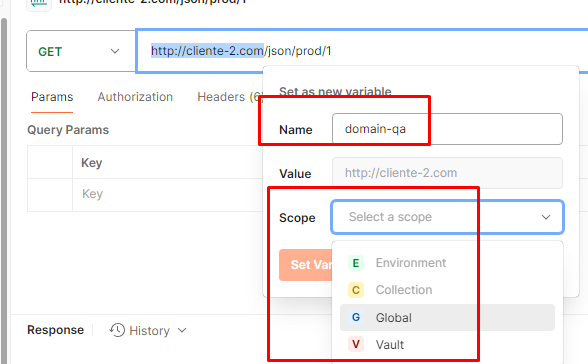Click the request URL input field
Screen dimensions: 588x364
click(362, 51)
